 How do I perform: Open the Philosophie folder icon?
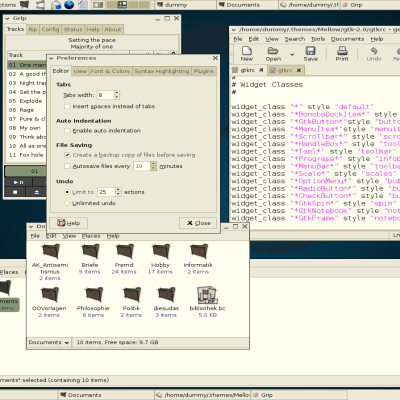pyautogui.click(x=94, y=295)
